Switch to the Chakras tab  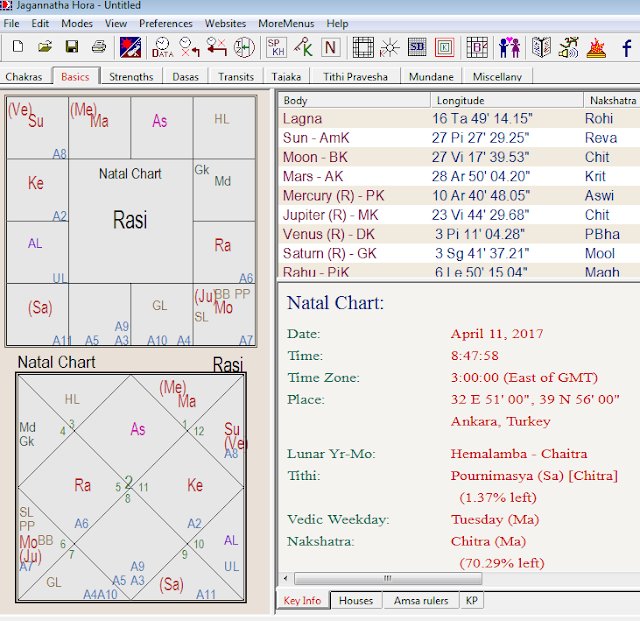(x=24, y=77)
